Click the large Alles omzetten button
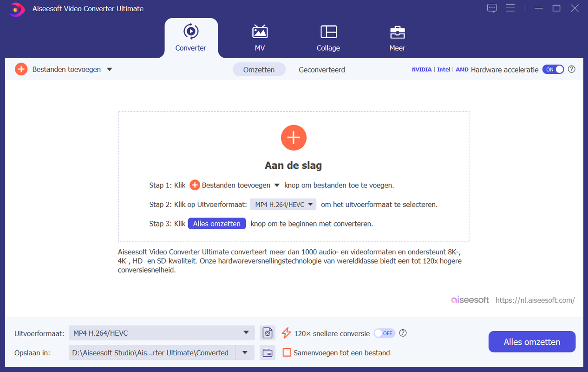 [532, 342]
